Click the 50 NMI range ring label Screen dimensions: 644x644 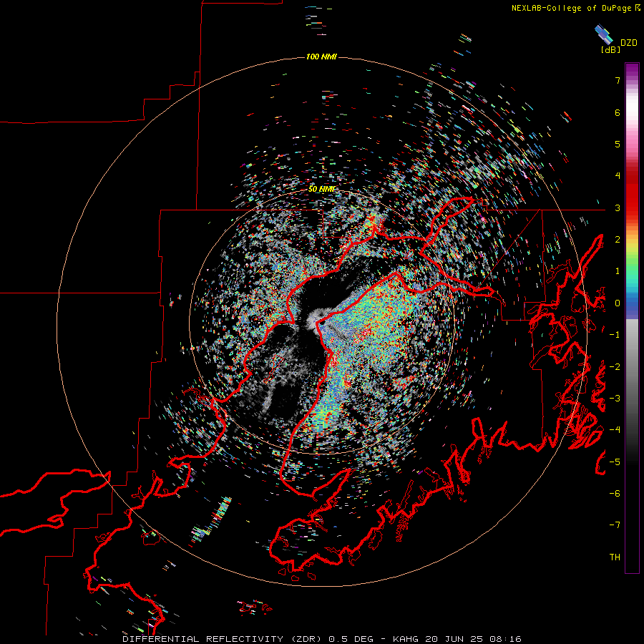coord(321,189)
